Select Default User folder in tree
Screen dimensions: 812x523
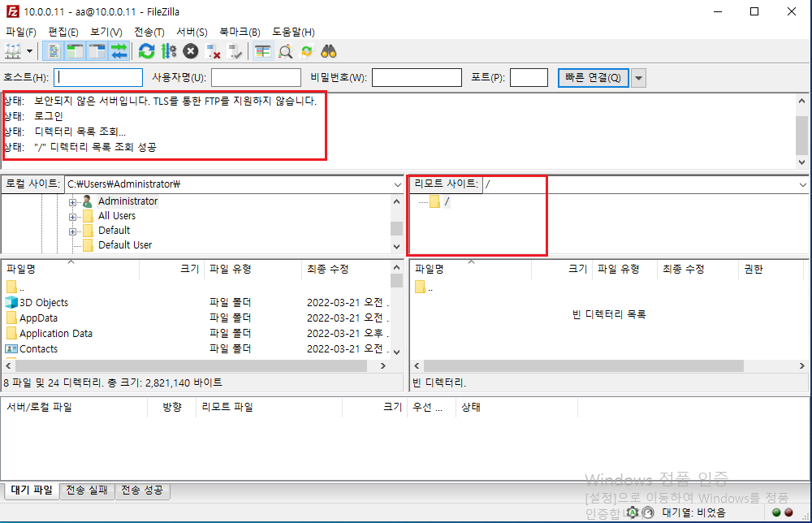click(x=125, y=245)
